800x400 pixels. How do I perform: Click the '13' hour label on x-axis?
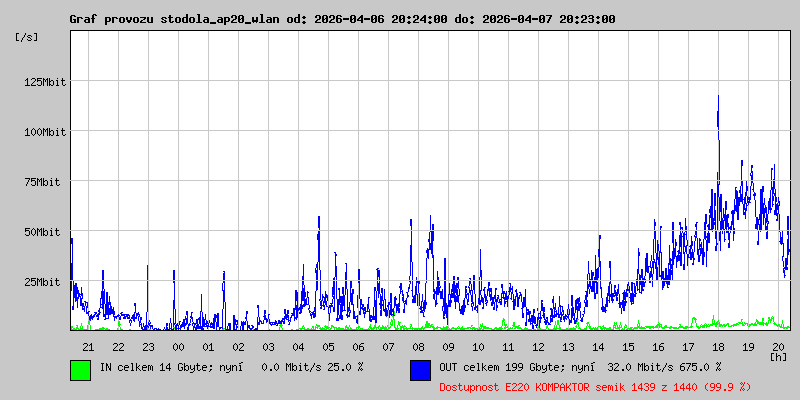pyautogui.click(x=568, y=347)
